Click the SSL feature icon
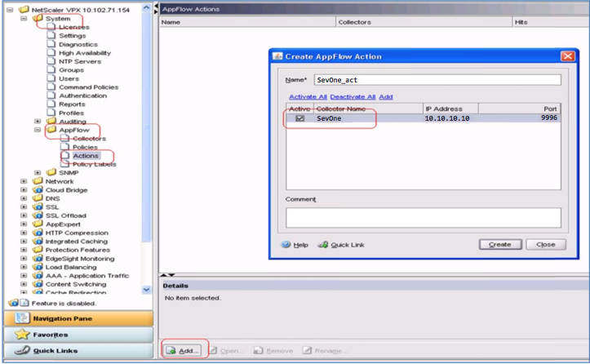Screen dimensions: 590x364 [38, 206]
